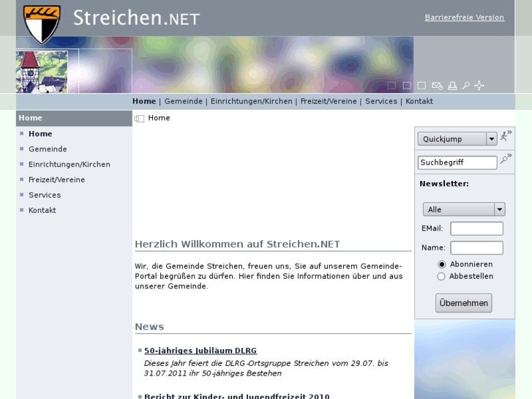Click the search submit magnifier icon beside Suchbegriff

[x=506, y=158]
